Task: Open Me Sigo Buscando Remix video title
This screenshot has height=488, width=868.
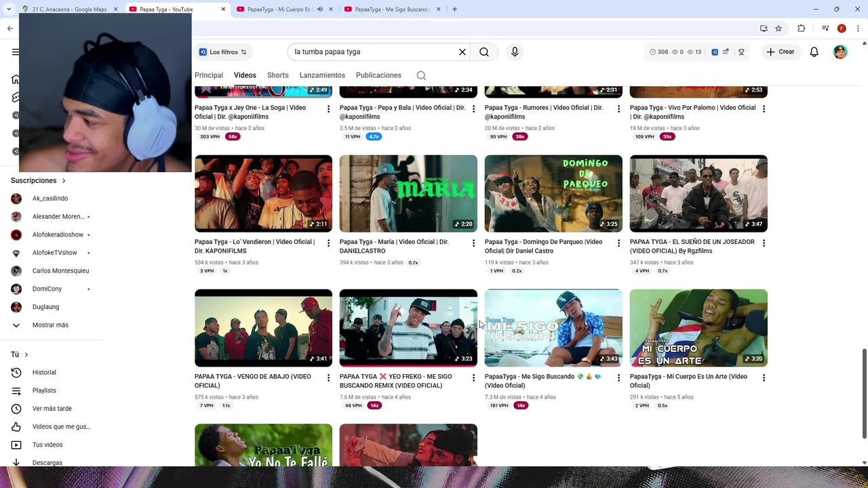Action: (x=396, y=381)
